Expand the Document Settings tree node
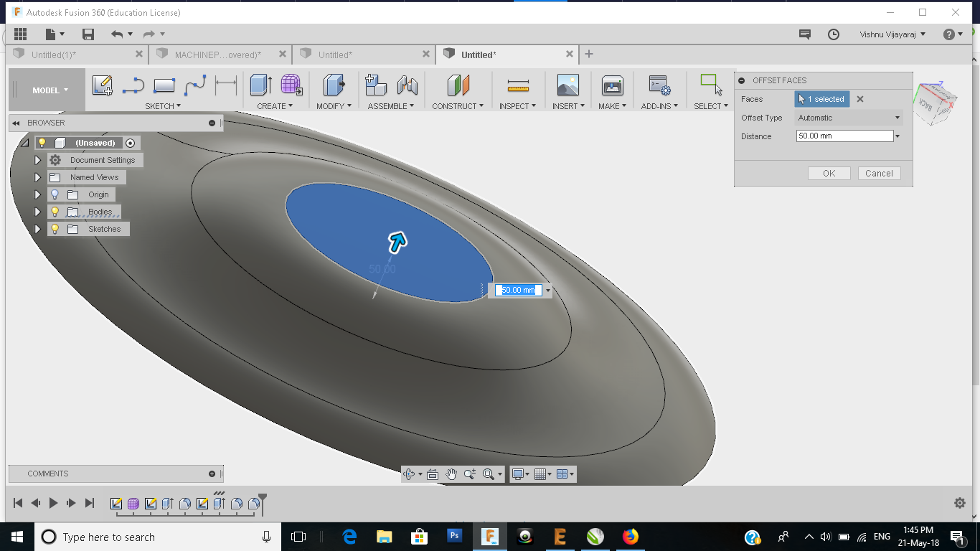 (x=38, y=160)
